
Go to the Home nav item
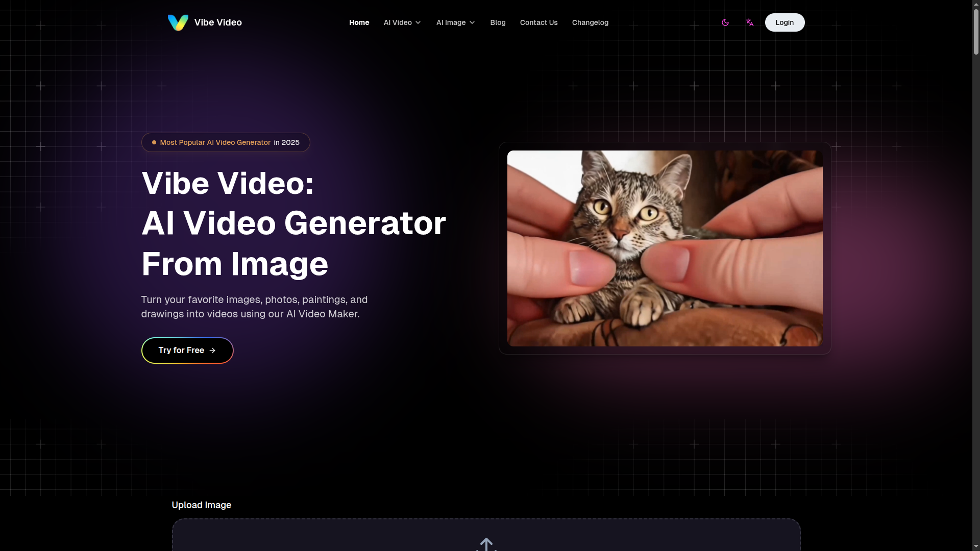[x=359, y=22]
